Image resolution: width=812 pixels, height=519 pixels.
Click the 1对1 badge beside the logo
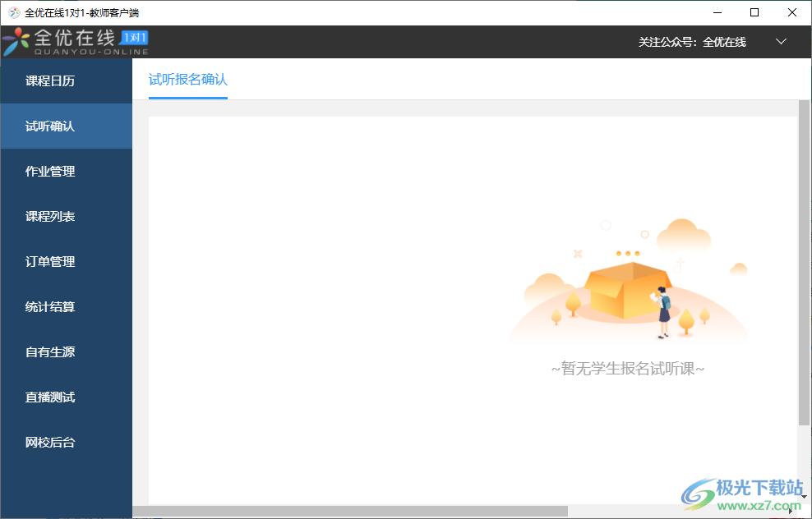click(x=135, y=38)
